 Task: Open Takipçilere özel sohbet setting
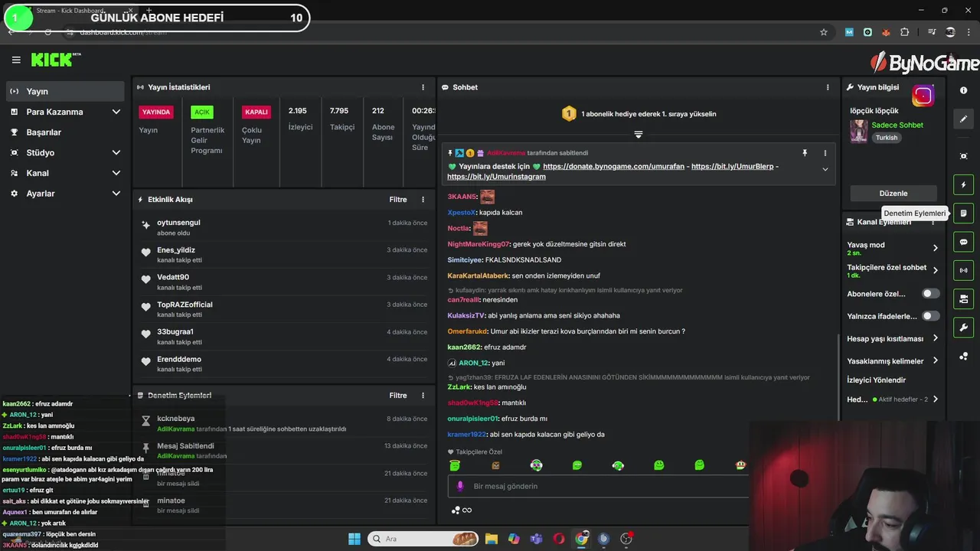coord(893,271)
